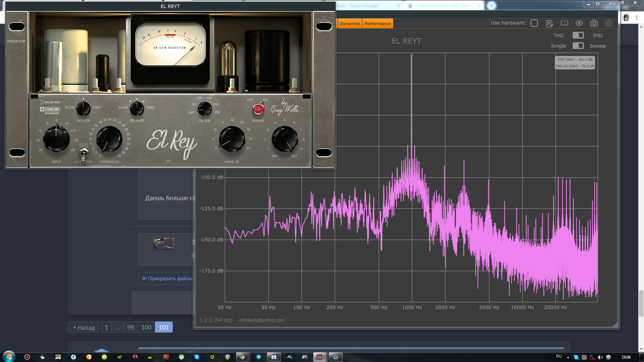Open Telegram from the taskbar
Image resolution: width=644 pixels, height=362 pixels.
click(259, 357)
